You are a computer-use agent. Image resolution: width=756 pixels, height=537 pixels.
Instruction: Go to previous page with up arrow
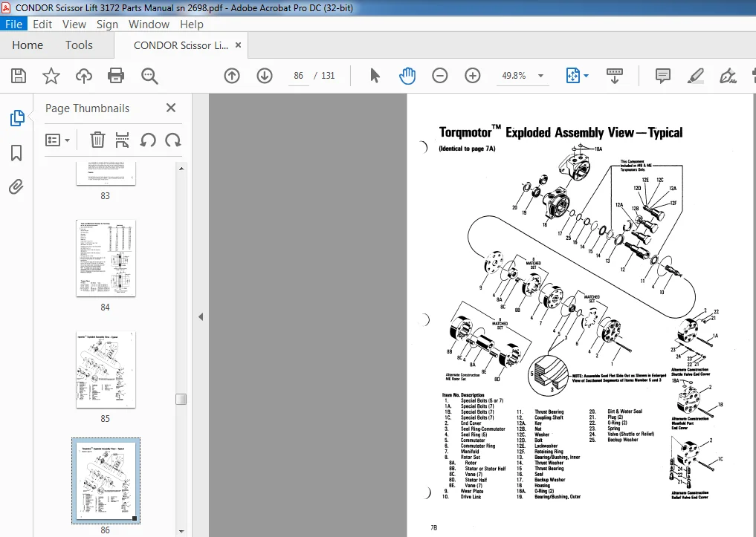pos(232,76)
